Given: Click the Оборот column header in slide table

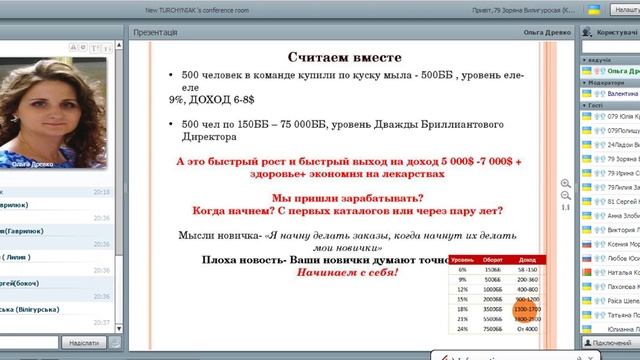Looking at the screenshot, I should click(x=493, y=260).
